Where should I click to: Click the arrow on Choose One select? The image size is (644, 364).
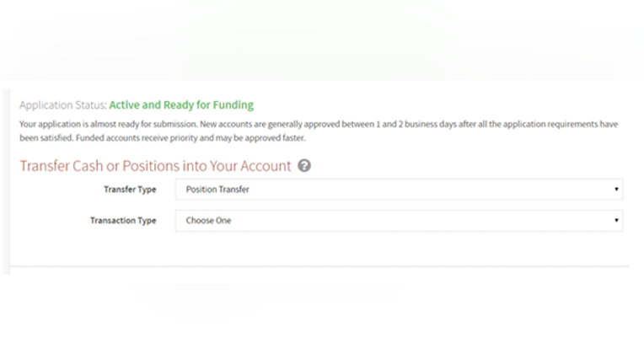[616, 221]
